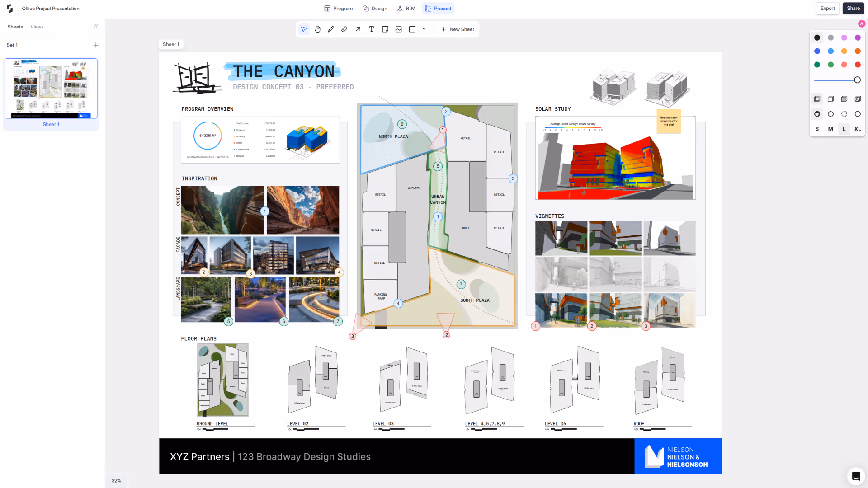Select the pointer/select tool

(x=304, y=29)
